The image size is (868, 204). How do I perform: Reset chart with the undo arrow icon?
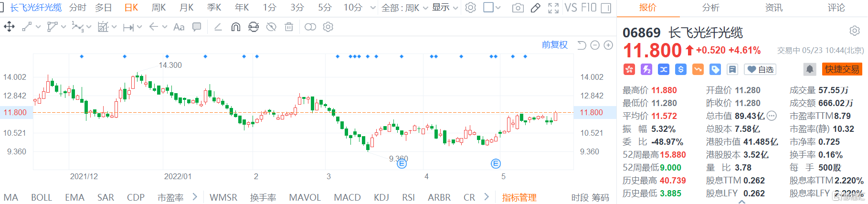[x=582, y=45]
